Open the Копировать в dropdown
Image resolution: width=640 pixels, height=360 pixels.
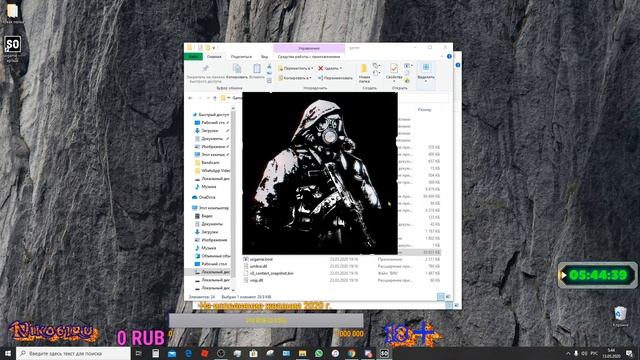[x=295, y=78]
